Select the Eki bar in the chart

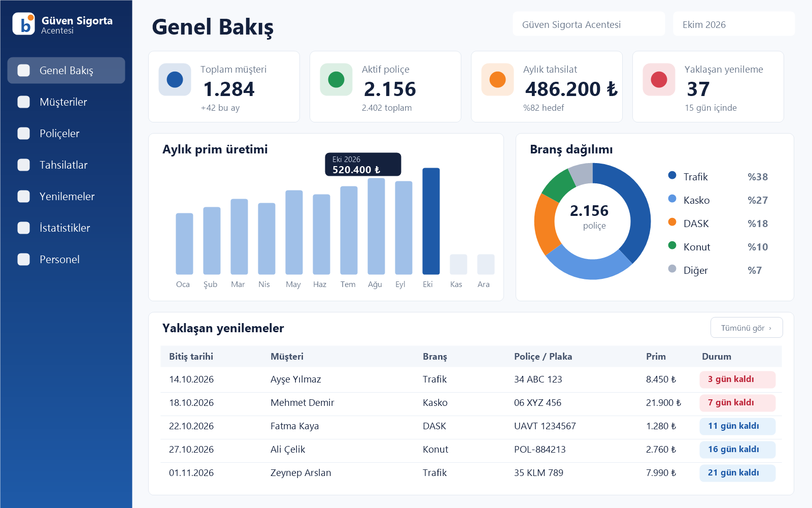point(431,221)
